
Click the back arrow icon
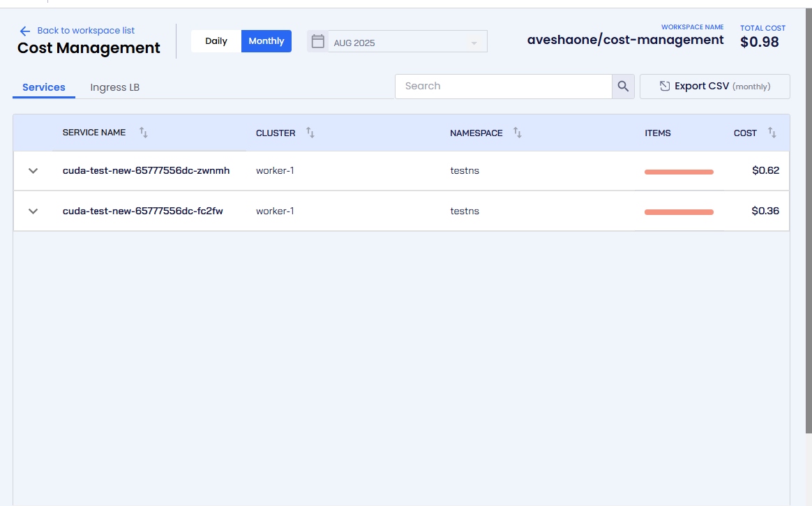[25, 31]
